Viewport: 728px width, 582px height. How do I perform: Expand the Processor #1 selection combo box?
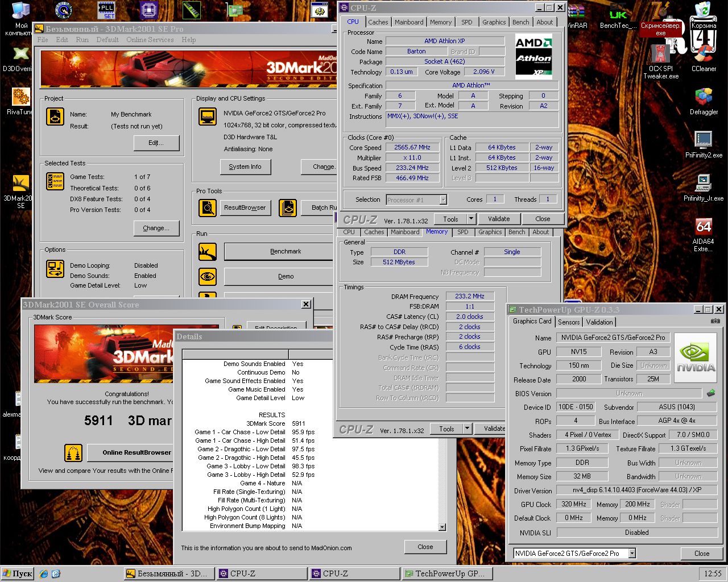pos(443,200)
